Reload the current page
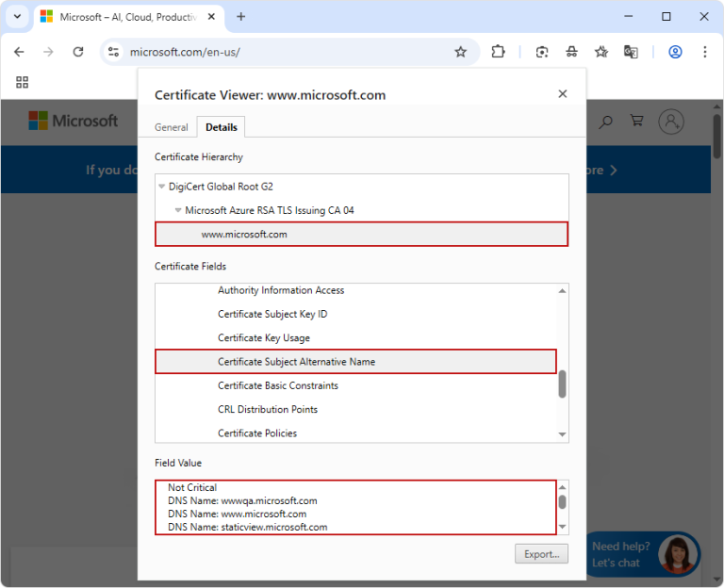Screen dimensions: 724x588 pyautogui.click(x=78, y=52)
